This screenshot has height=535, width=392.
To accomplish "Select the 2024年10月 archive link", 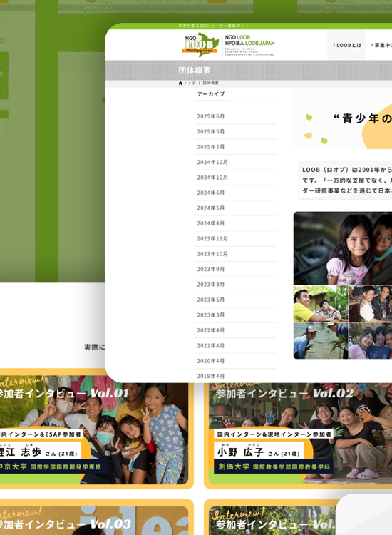I will click(212, 178).
